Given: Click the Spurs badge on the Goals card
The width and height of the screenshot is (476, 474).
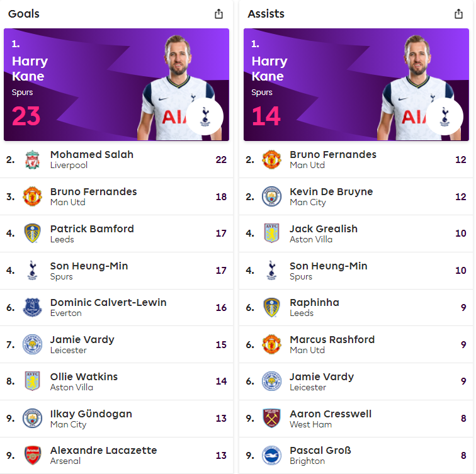Looking at the screenshot, I should point(205,116).
